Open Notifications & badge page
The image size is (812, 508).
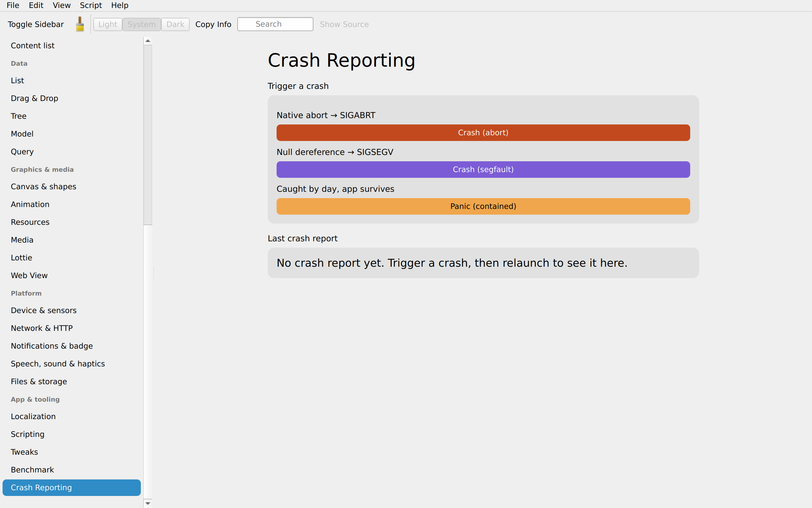(x=71, y=346)
